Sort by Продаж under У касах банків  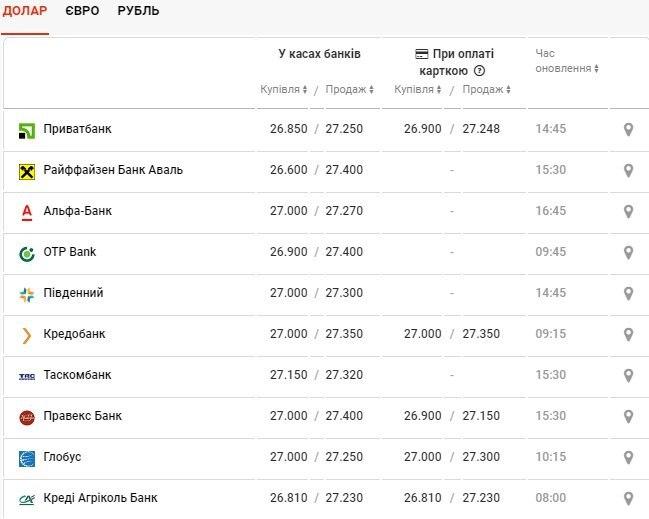[x=350, y=90]
